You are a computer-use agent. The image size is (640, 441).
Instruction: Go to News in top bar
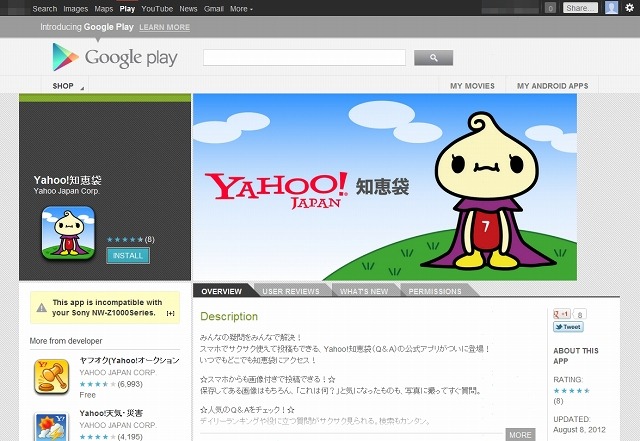coord(188,9)
